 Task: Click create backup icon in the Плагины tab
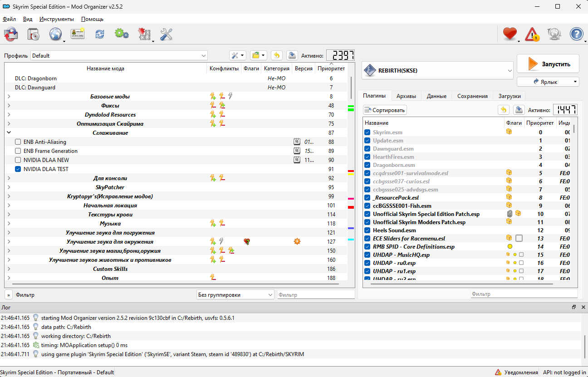(x=519, y=110)
